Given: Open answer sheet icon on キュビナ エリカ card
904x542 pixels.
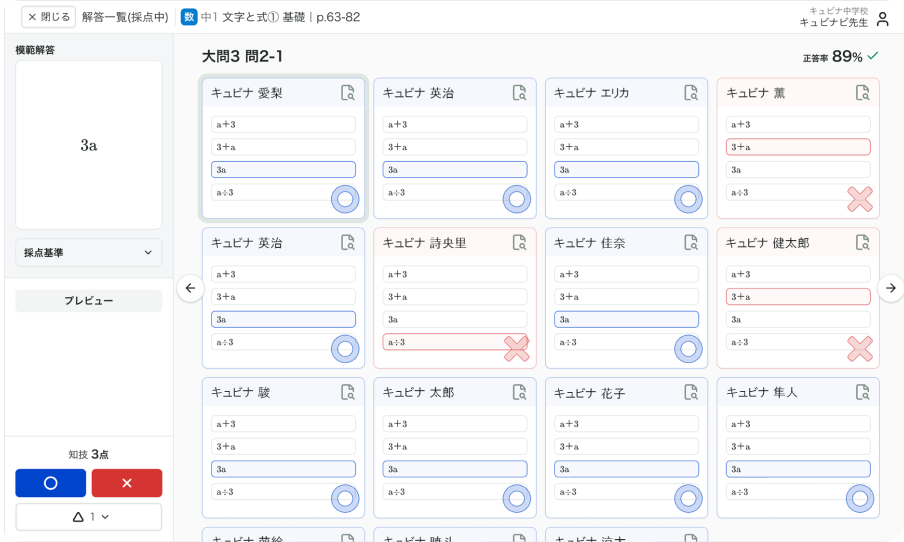Looking at the screenshot, I should (691, 93).
